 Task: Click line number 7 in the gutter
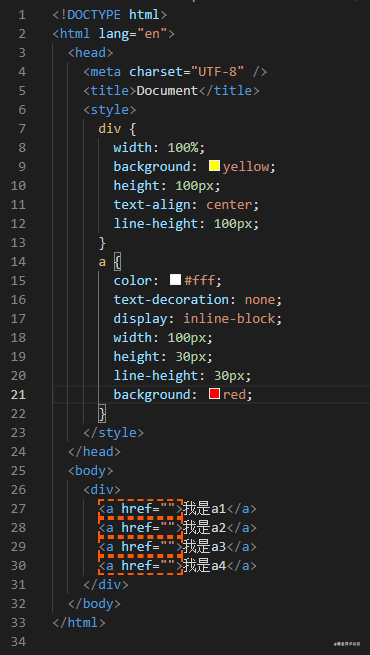[22, 129]
